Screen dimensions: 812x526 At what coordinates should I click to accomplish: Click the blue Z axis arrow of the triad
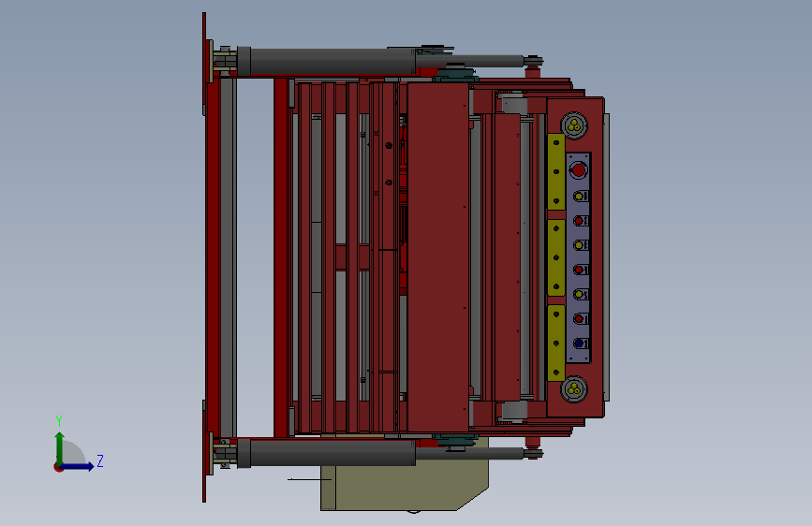point(78,466)
